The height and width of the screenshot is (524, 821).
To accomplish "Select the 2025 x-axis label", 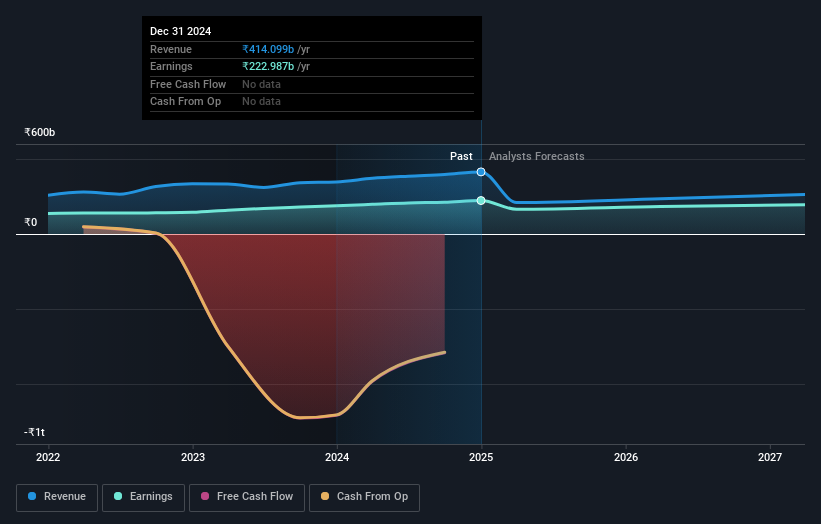I will click(x=481, y=458).
